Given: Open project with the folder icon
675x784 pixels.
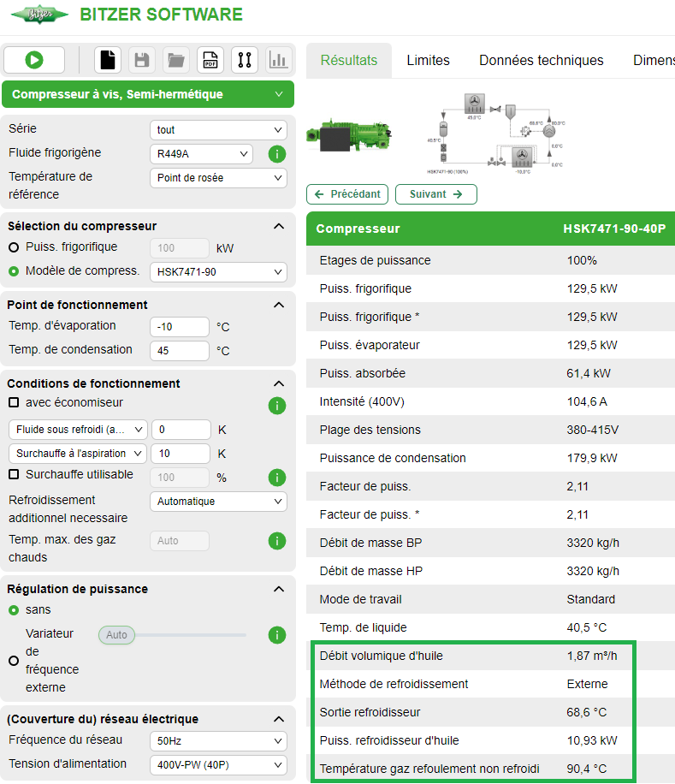Looking at the screenshot, I should click(x=176, y=60).
